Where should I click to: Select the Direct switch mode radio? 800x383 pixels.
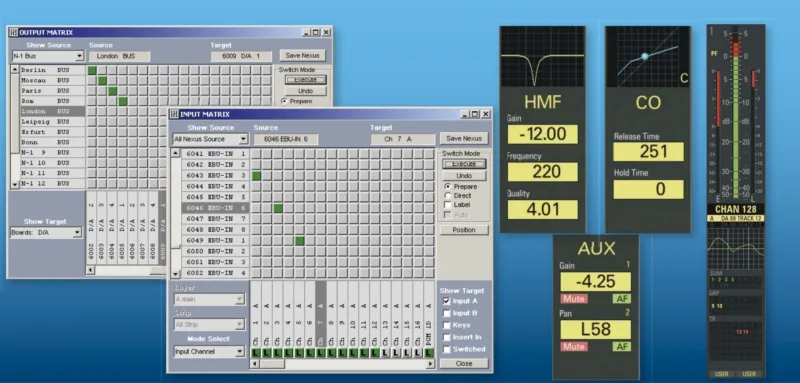448,195
